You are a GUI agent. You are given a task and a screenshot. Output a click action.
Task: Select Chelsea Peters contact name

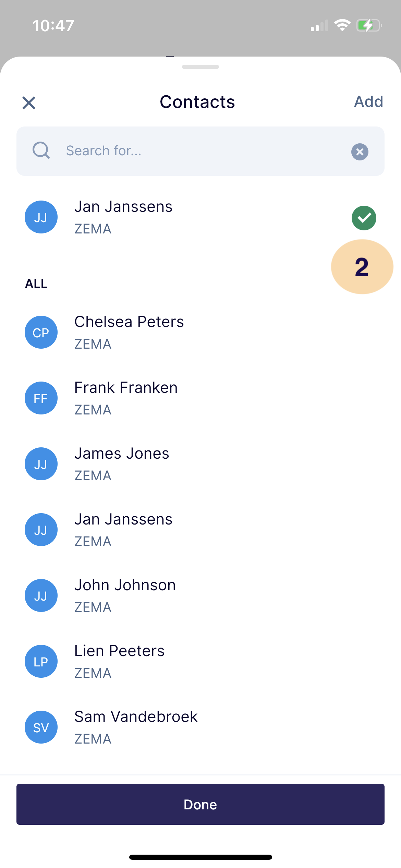coord(129,322)
